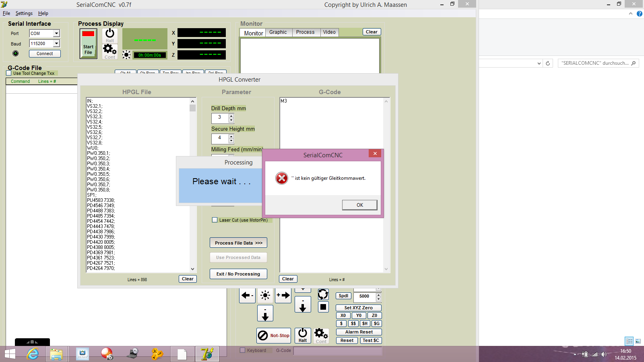Screen dimensions: 644x362
Task: Expand the Explorer window ribbon chevron
Action: pyautogui.click(x=631, y=14)
